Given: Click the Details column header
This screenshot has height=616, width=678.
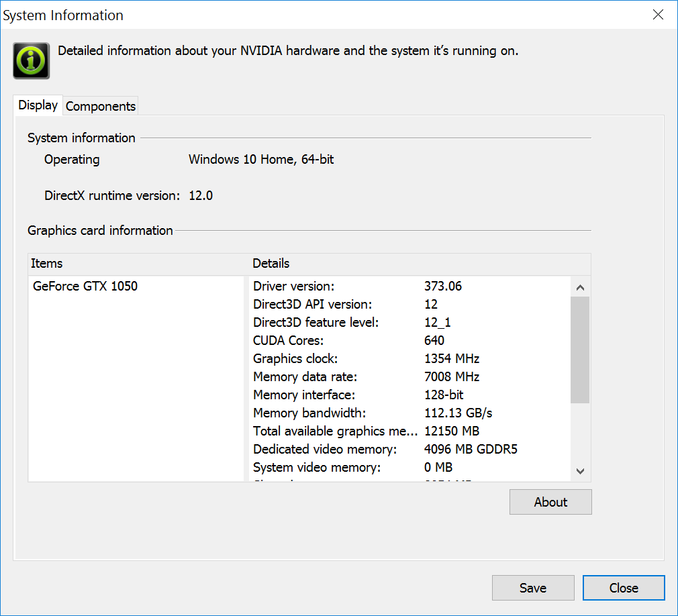Looking at the screenshot, I should pos(271,264).
